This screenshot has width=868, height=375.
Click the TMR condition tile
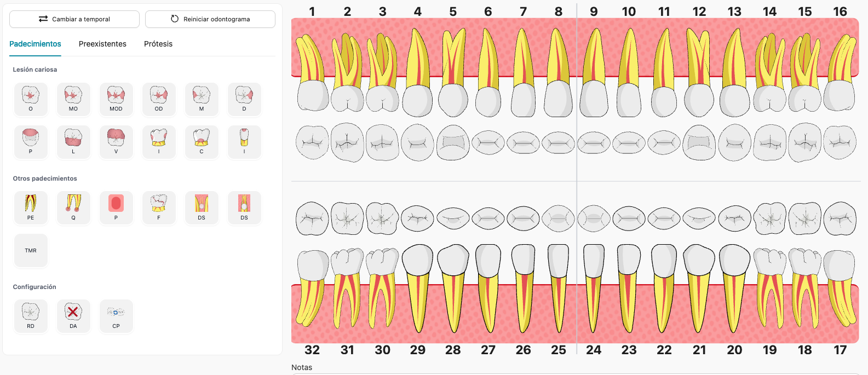pos(31,250)
